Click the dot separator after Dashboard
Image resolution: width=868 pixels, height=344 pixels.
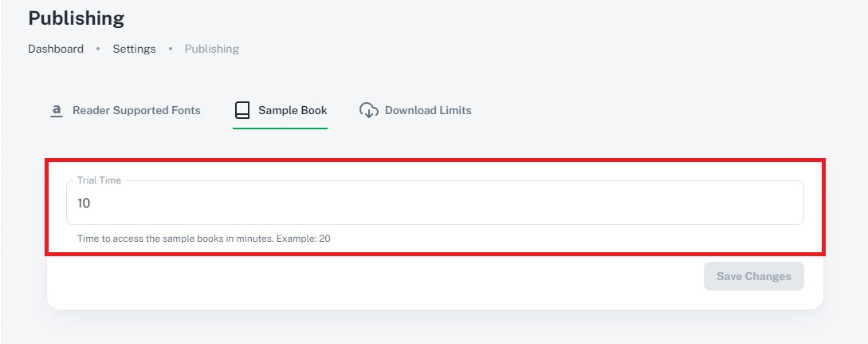point(98,49)
